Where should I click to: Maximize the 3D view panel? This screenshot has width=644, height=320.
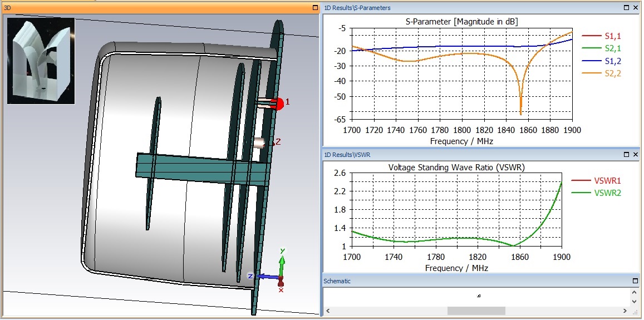pyautogui.click(x=315, y=7)
